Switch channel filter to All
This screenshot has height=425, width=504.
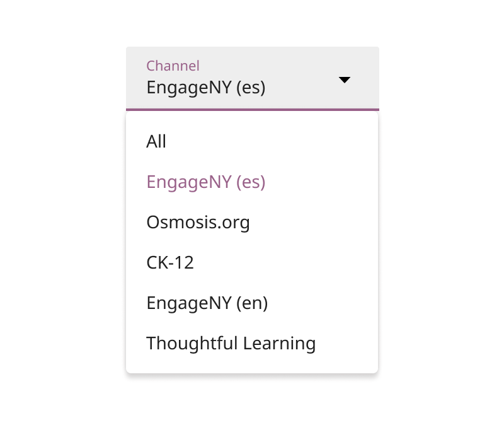(156, 141)
